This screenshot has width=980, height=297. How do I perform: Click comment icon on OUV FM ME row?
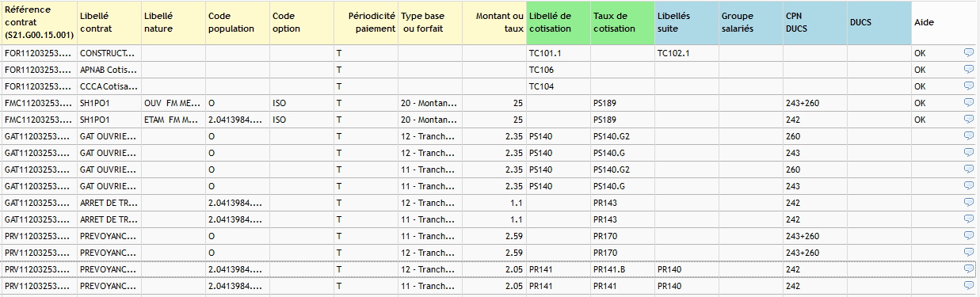(968, 102)
